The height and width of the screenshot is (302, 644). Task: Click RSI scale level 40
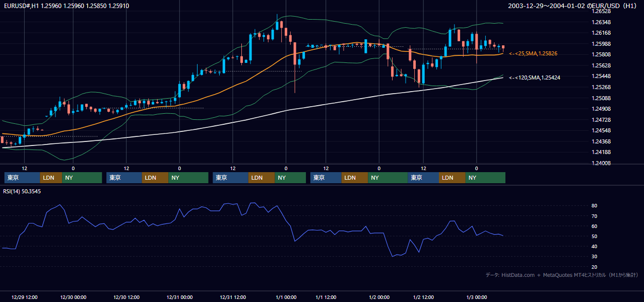595,246
